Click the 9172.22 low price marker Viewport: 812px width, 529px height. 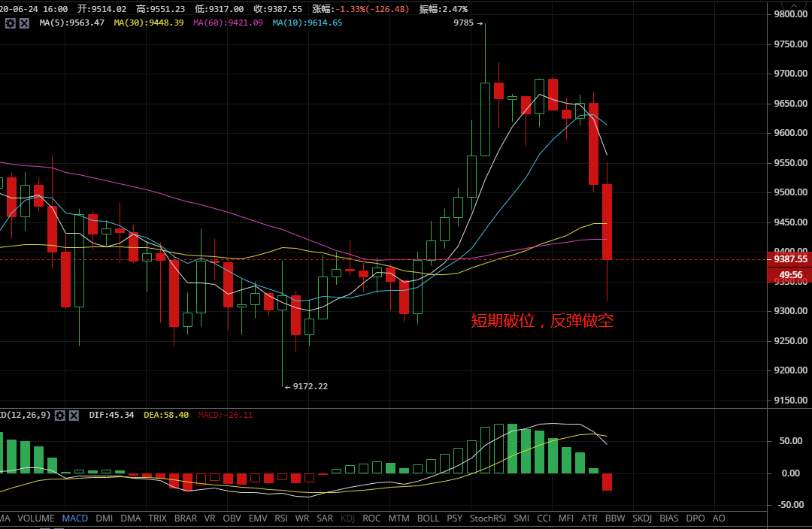pos(307,387)
